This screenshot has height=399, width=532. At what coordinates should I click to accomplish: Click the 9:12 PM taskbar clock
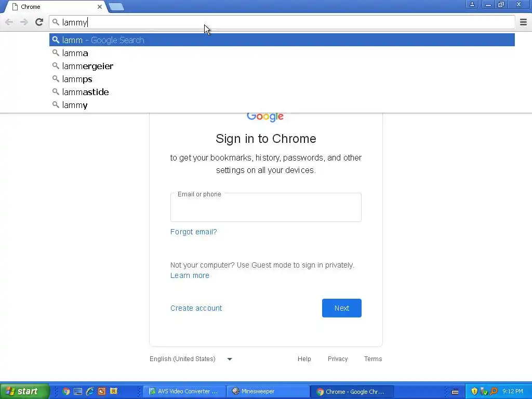coord(513,391)
